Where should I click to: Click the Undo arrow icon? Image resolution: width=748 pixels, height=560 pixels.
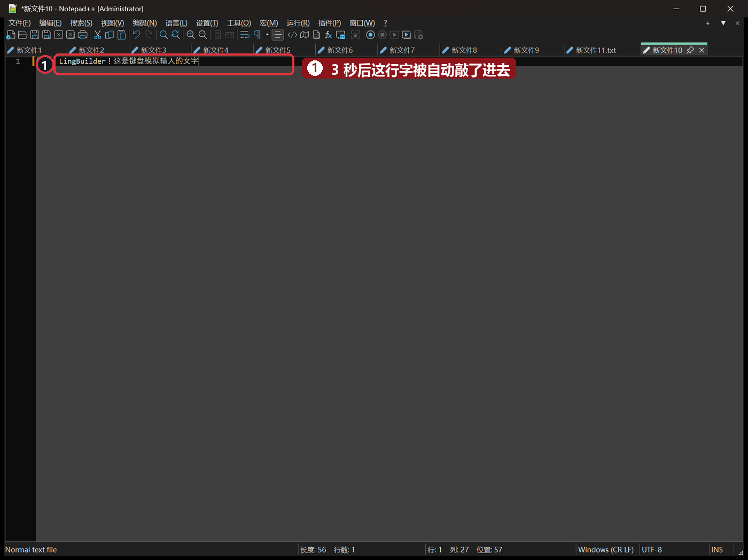click(137, 35)
